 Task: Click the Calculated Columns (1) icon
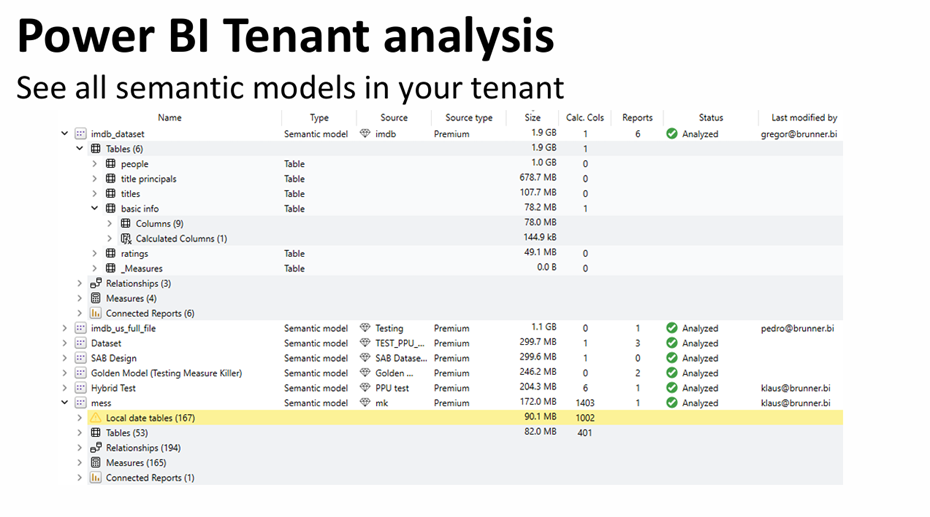tap(126, 239)
